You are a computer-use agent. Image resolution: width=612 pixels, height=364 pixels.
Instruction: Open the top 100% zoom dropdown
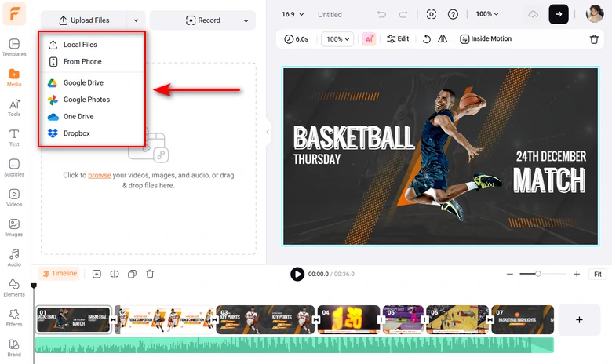(x=487, y=14)
